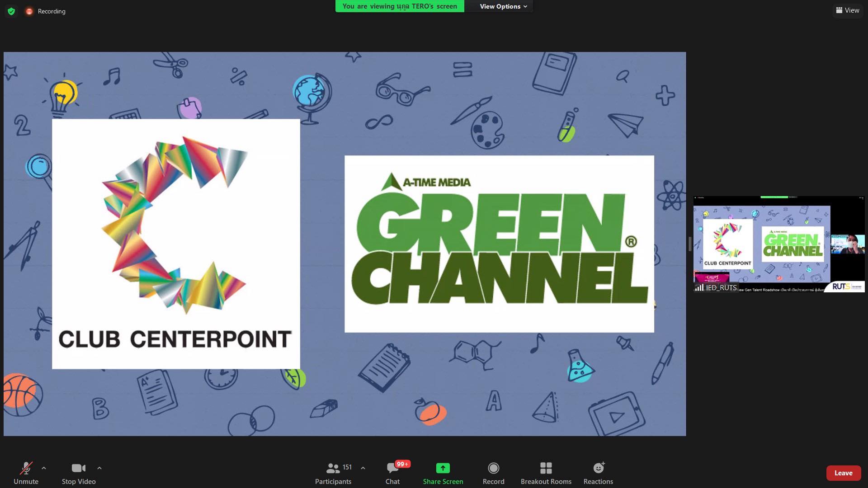Open the Chat panel

tap(392, 473)
